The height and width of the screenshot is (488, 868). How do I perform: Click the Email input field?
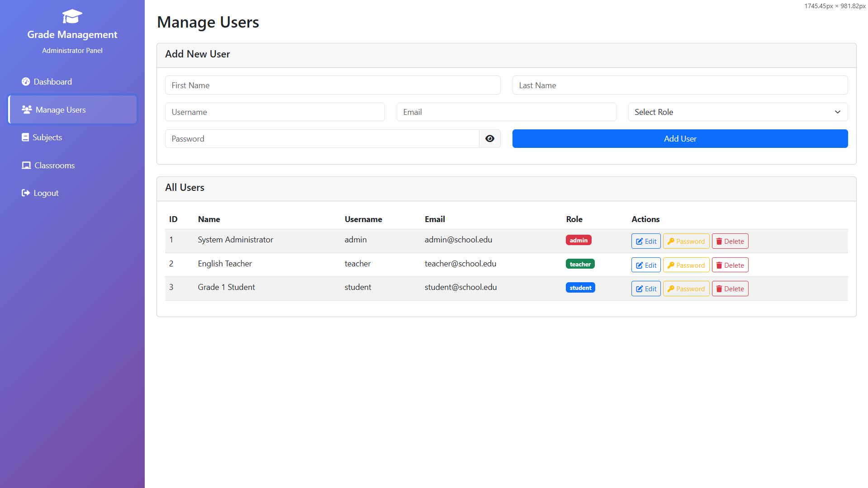506,112
